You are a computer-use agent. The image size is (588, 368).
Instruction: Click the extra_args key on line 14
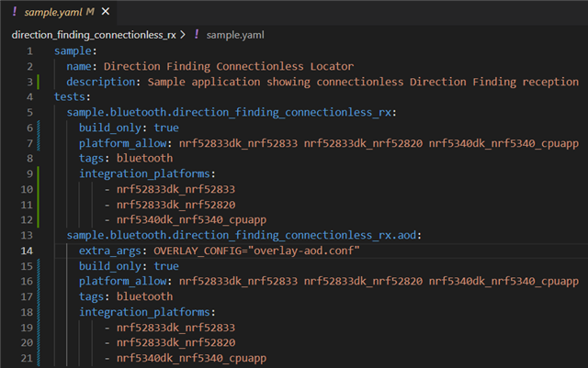(x=110, y=251)
